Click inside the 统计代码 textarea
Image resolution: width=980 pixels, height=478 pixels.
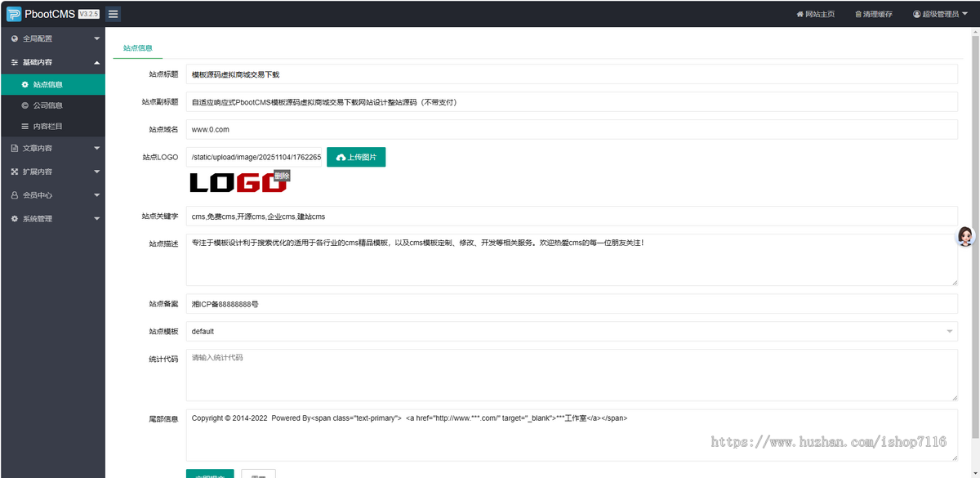[572, 375]
